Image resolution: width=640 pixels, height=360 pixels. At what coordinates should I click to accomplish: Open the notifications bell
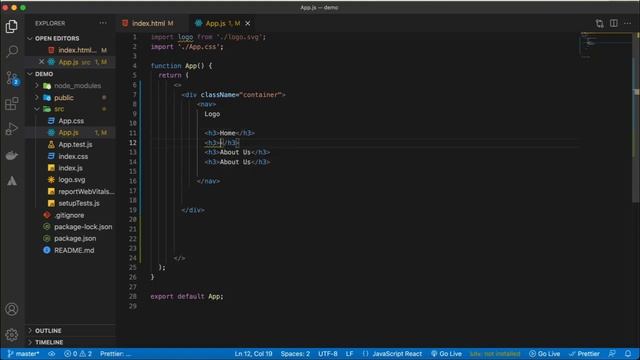[628, 354]
